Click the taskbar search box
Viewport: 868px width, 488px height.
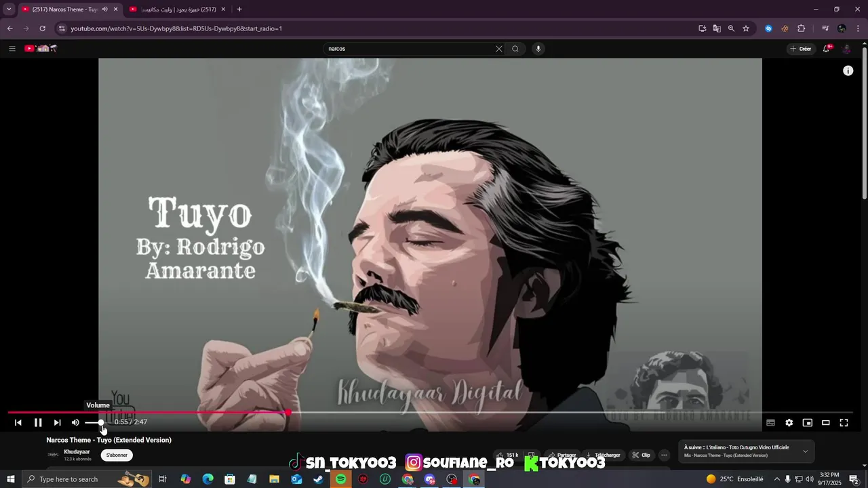click(87, 479)
